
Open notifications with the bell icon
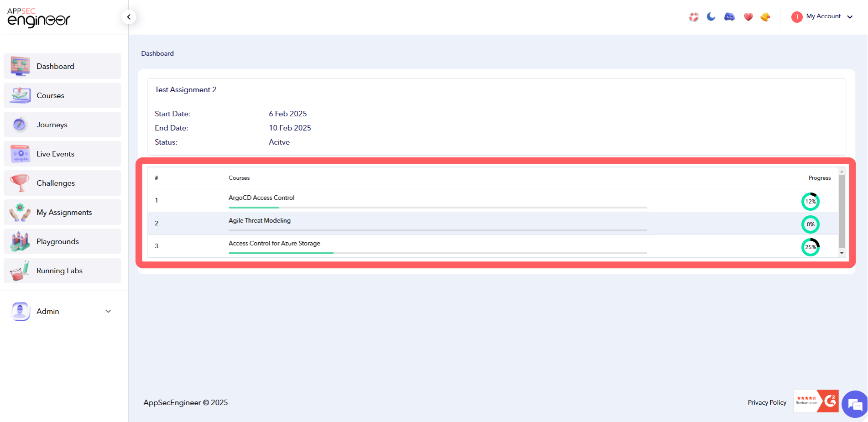(766, 16)
